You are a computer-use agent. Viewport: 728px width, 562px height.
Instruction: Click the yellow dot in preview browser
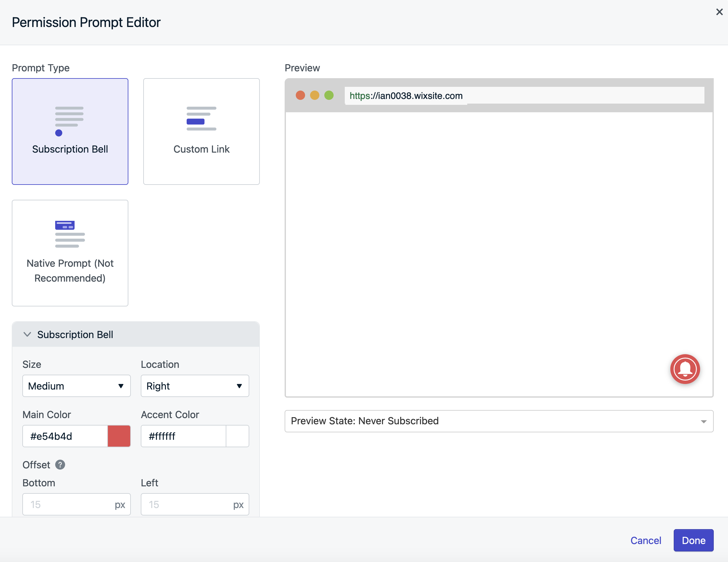(315, 96)
